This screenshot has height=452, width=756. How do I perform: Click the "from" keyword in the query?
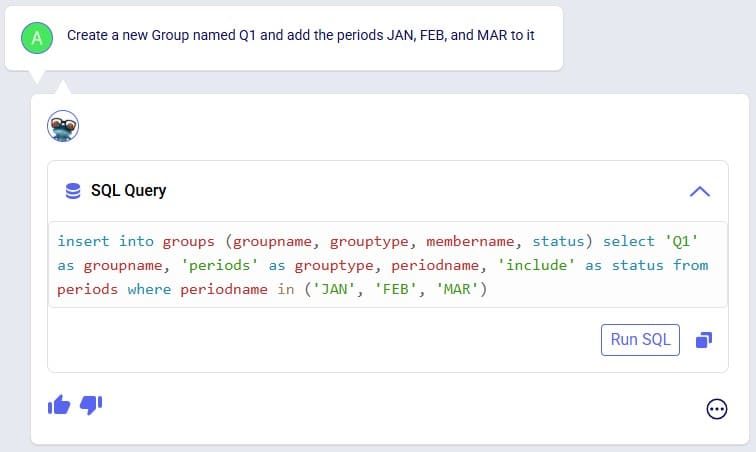tap(690, 265)
